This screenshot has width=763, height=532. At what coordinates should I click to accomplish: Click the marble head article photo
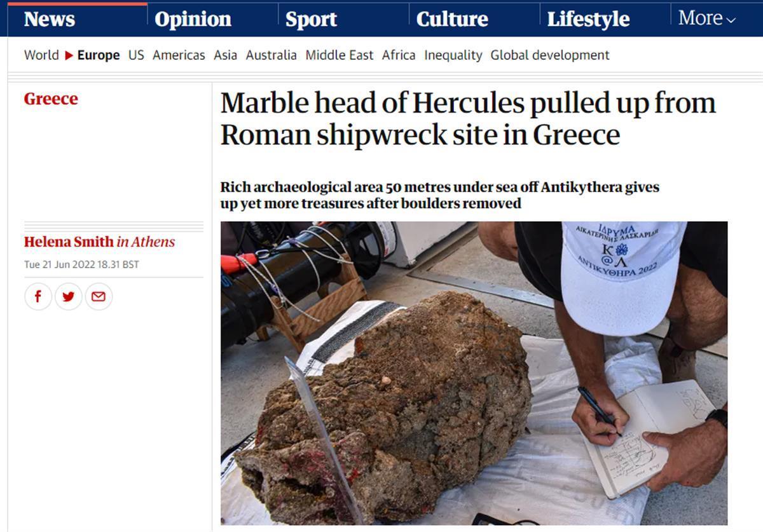click(x=474, y=373)
